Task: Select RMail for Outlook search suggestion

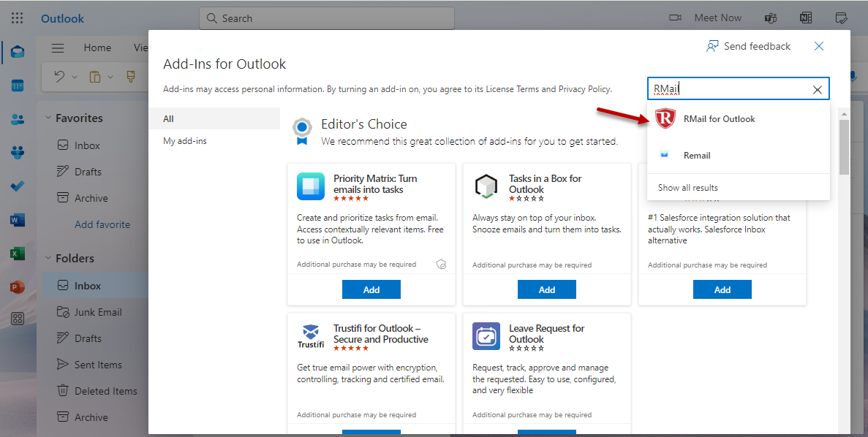Action: [719, 119]
